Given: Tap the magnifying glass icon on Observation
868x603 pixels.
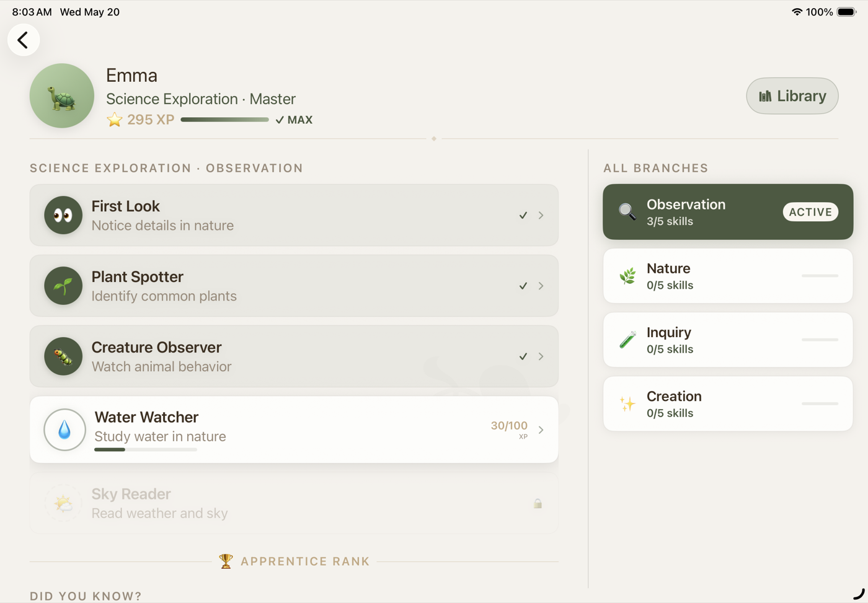Looking at the screenshot, I should [627, 212].
